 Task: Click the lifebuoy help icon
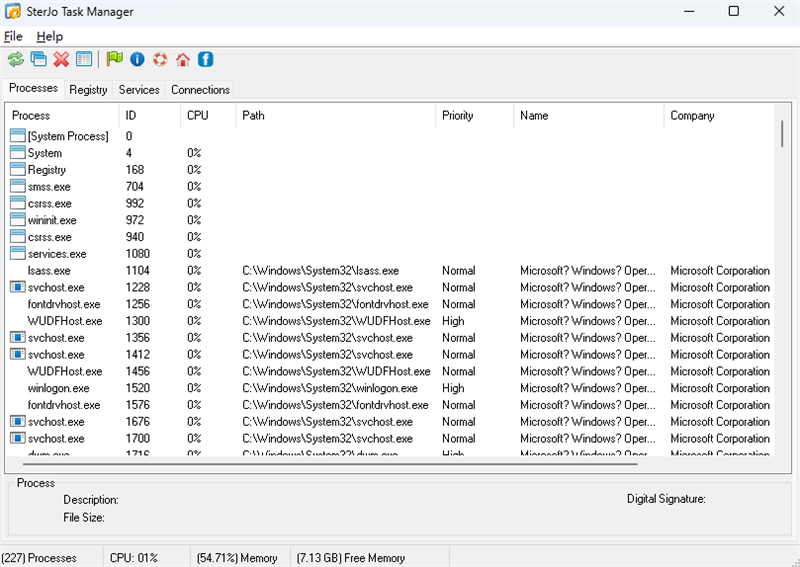coord(160,59)
